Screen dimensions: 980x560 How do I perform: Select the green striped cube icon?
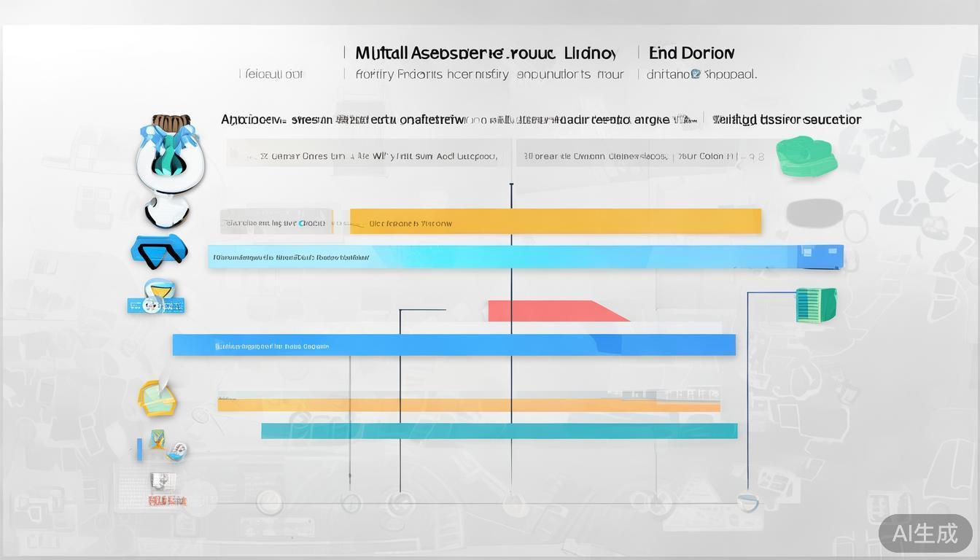coord(816,305)
